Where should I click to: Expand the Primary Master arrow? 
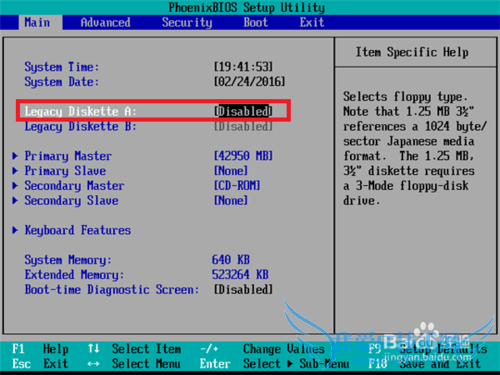pyautogui.click(x=15, y=156)
